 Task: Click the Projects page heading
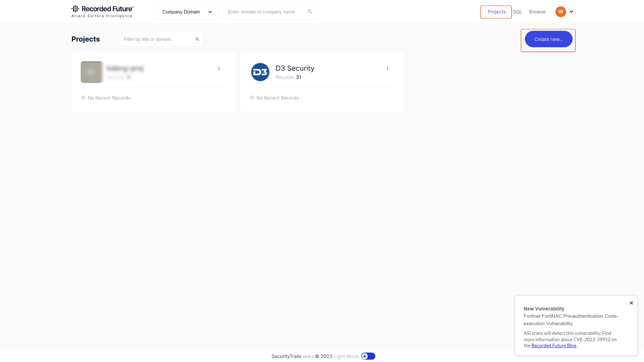point(86,39)
